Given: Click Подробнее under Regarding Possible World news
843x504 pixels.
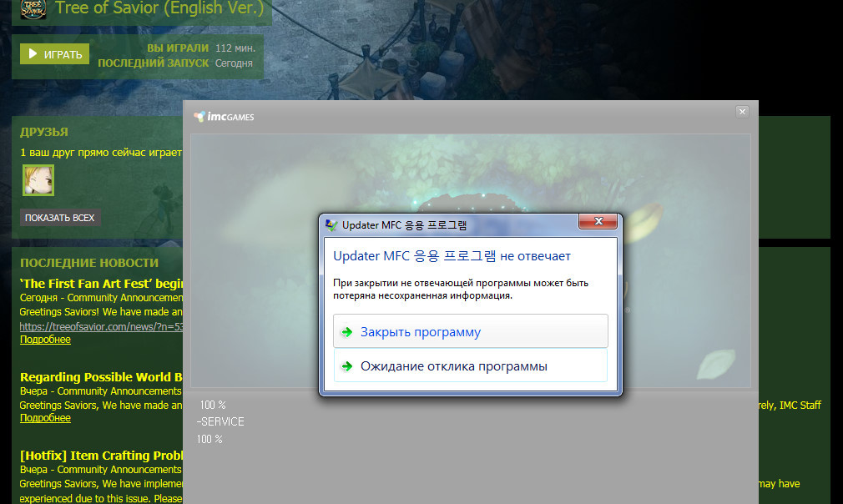Looking at the screenshot, I should pos(45,418).
